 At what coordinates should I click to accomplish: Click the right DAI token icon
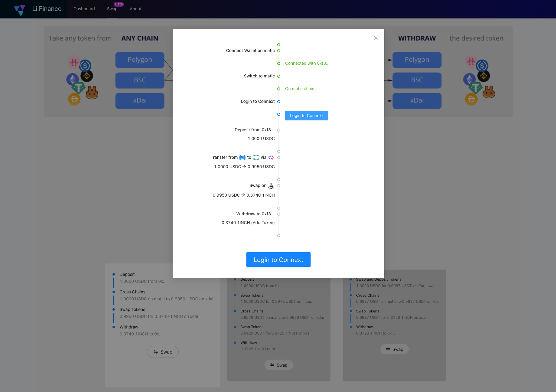coord(471,99)
